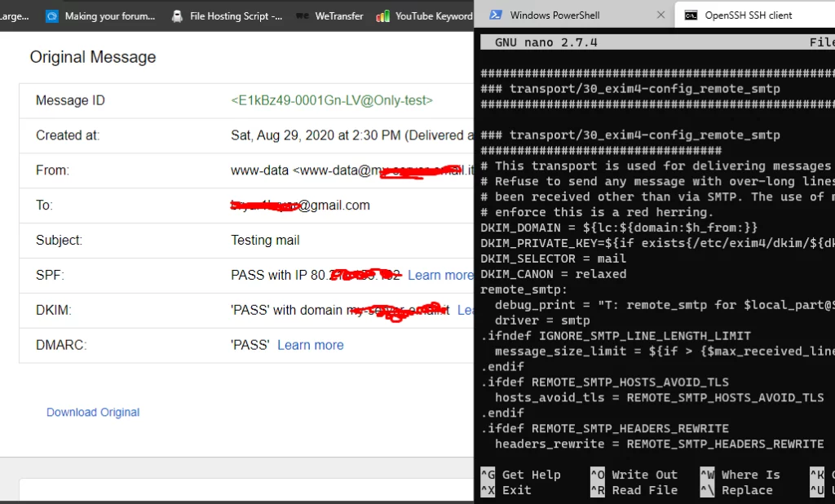The height and width of the screenshot is (504, 835).
Task: Click the Windows PowerShell tab icon
Action: pos(495,15)
